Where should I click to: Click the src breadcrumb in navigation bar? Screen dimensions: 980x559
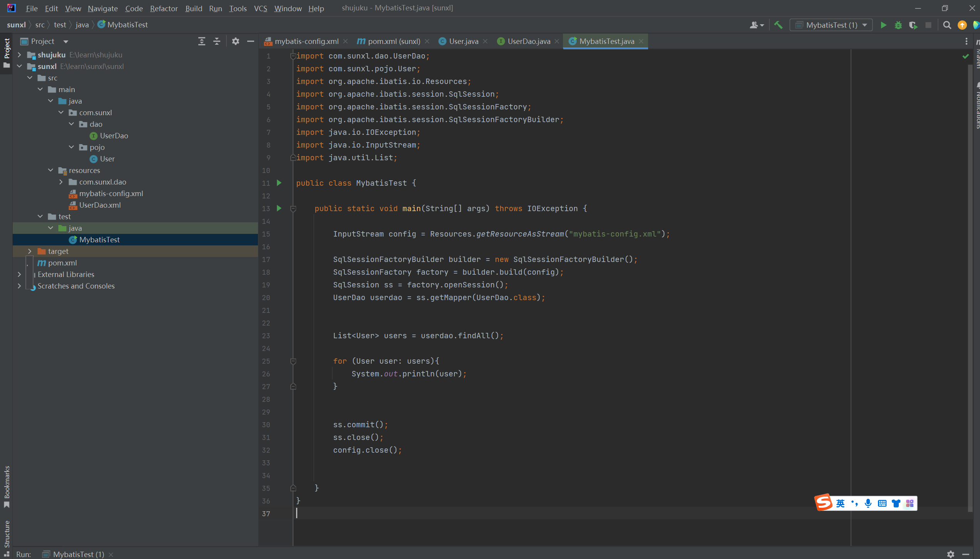pyautogui.click(x=40, y=25)
